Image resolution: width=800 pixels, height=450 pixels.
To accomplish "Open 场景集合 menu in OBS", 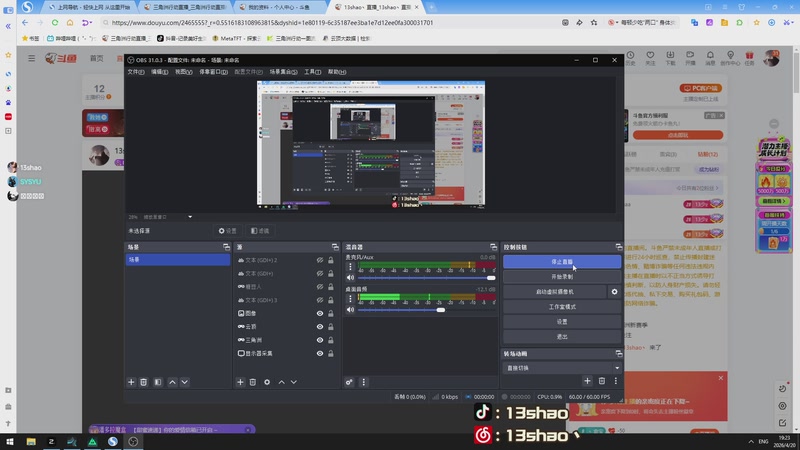I will pos(283,72).
